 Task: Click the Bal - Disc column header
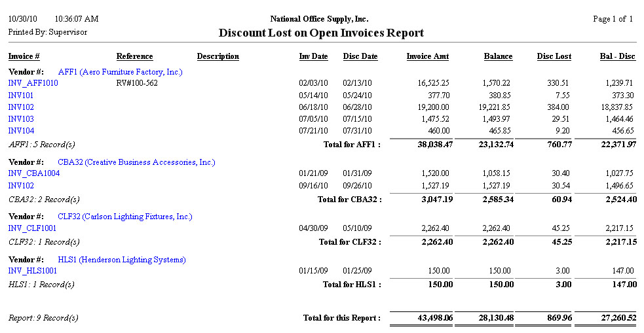point(617,56)
